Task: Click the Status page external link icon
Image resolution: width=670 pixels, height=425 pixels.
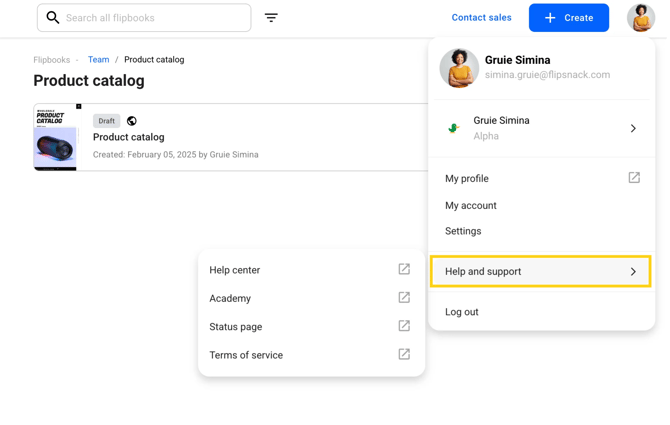Action: click(x=404, y=326)
